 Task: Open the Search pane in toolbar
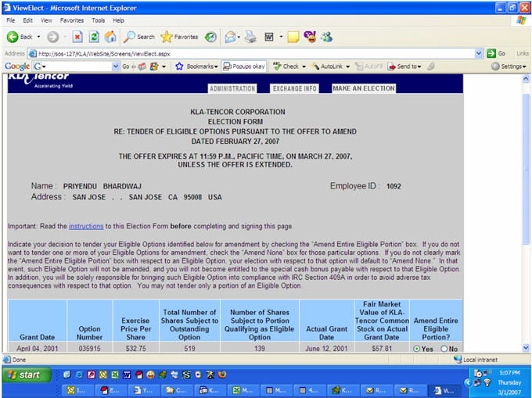139,37
